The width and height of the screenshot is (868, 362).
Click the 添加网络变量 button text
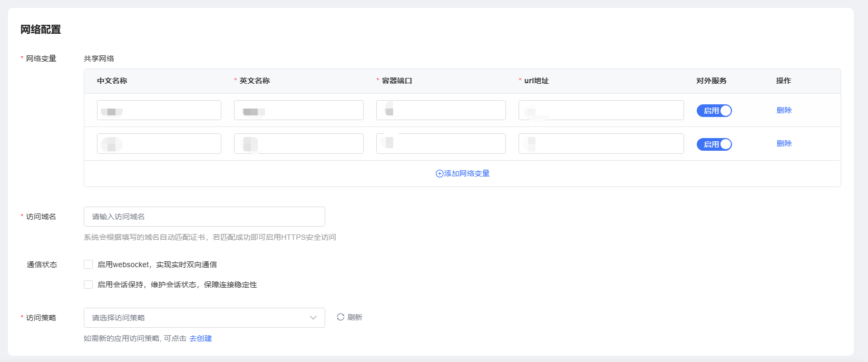point(467,173)
